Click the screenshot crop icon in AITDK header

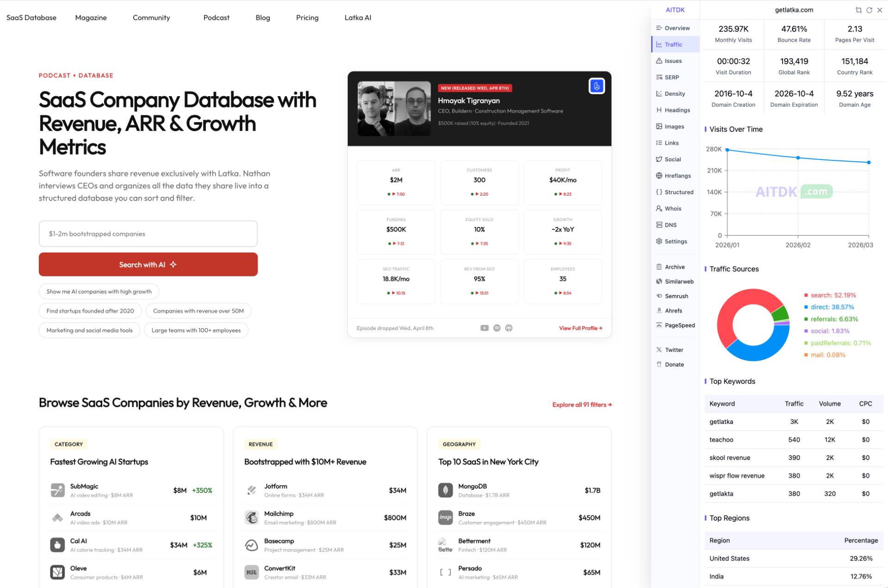click(858, 10)
